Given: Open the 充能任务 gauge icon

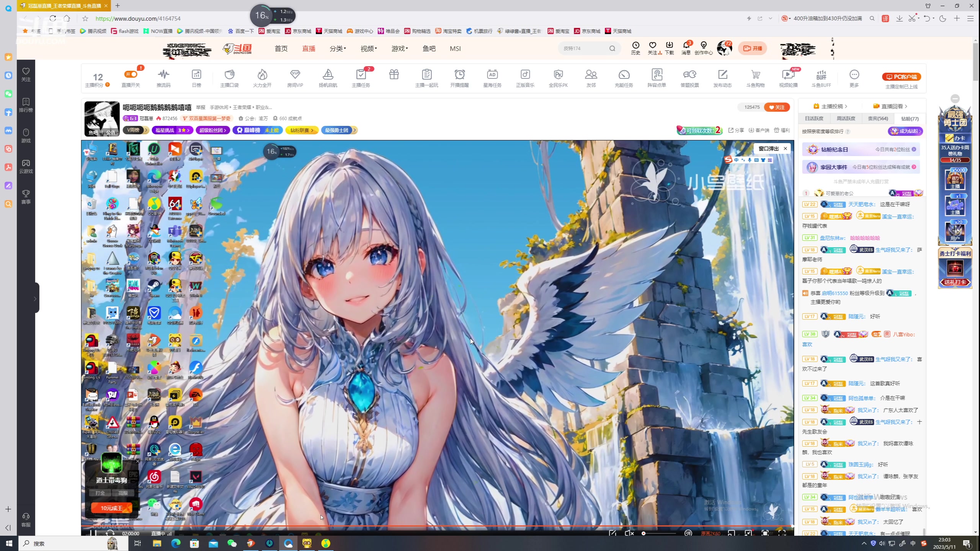Looking at the screenshot, I should [624, 74].
